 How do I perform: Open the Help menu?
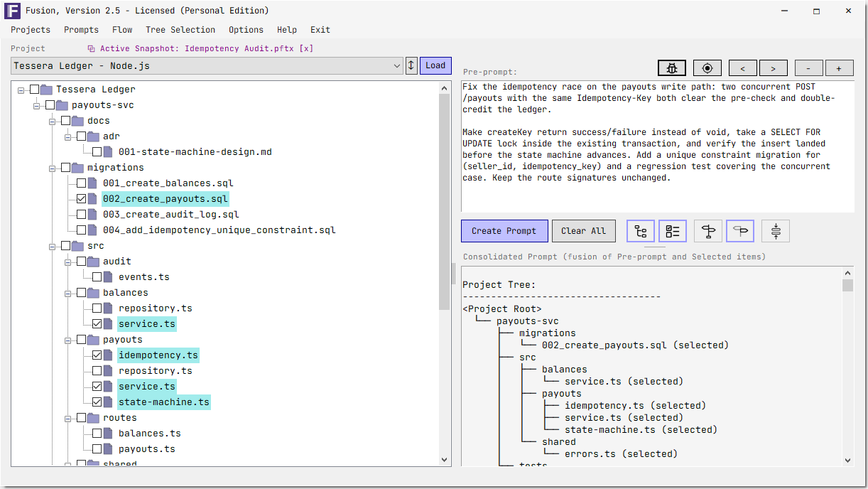pyautogui.click(x=287, y=30)
